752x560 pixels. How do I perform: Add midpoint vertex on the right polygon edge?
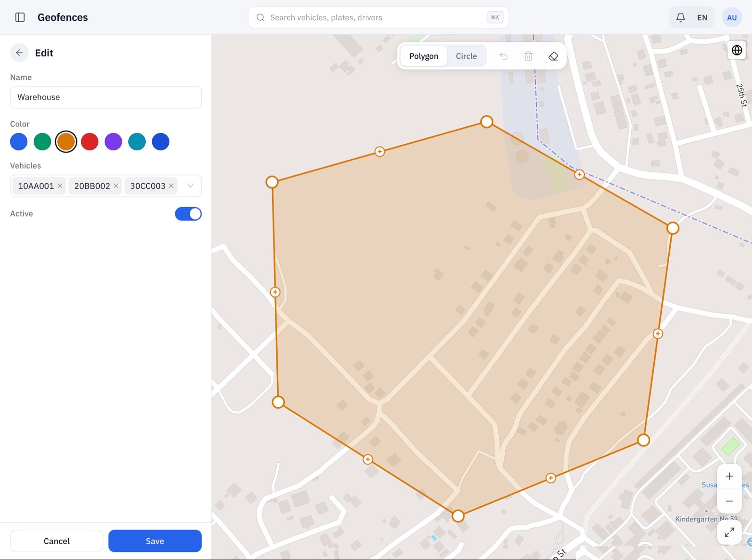pyautogui.click(x=658, y=334)
